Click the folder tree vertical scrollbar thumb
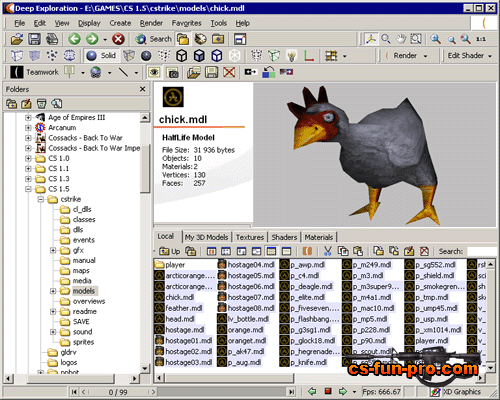This screenshot has height=400, width=500. pyautogui.click(x=145, y=168)
